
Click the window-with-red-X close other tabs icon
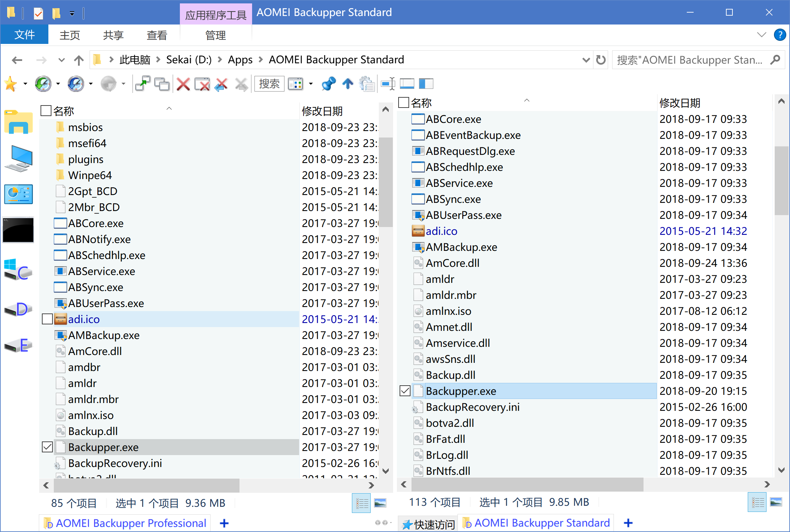[x=202, y=84]
